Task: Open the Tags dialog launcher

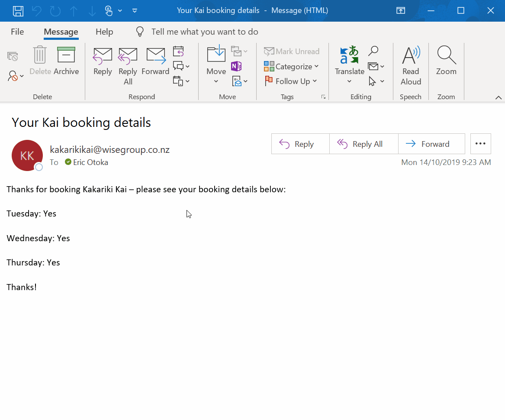Action: click(323, 97)
